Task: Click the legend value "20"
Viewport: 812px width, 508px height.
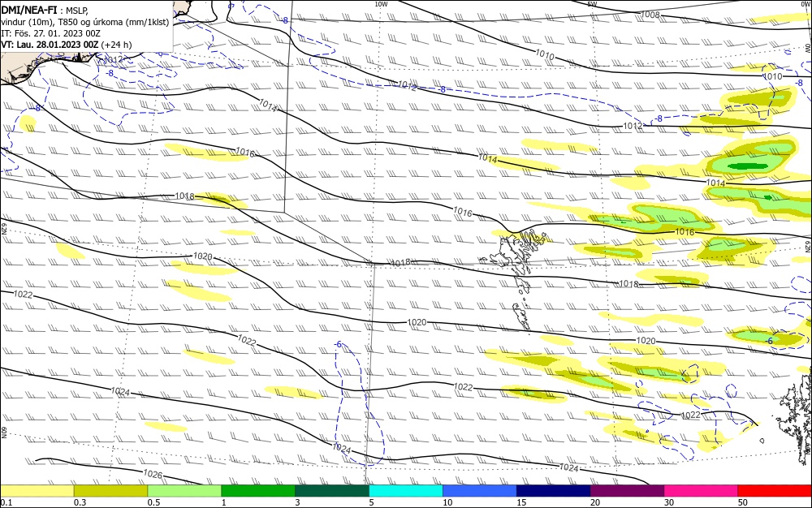Action: click(x=595, y=502)
